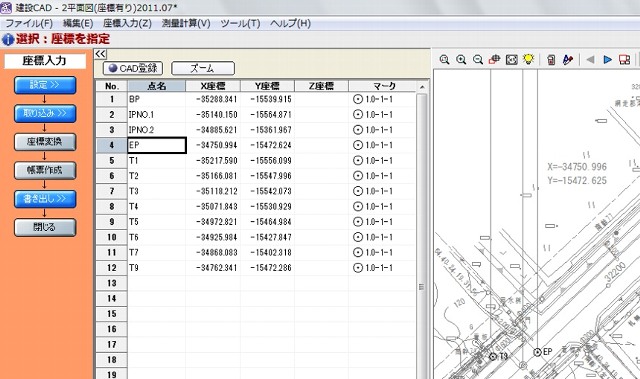Screen dimensions: 640x379
Task: Open the 座標入力(Z) menu
Action: coord(127,24)
